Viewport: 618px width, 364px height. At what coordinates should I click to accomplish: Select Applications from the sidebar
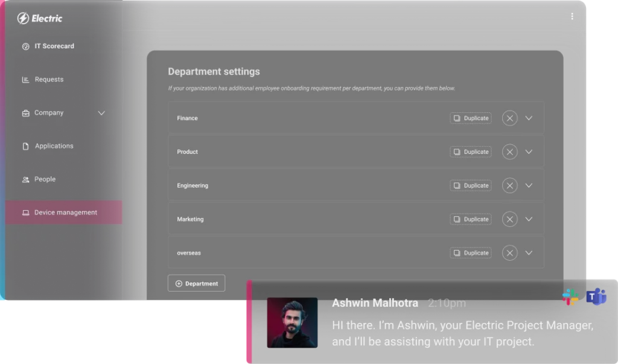(54, 146)
